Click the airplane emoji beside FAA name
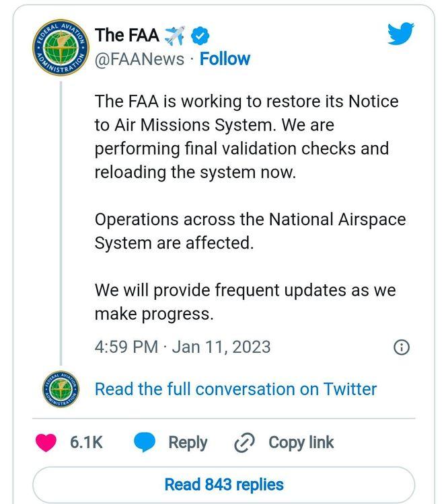Screen dimensions: 446x504 point(175,34)
